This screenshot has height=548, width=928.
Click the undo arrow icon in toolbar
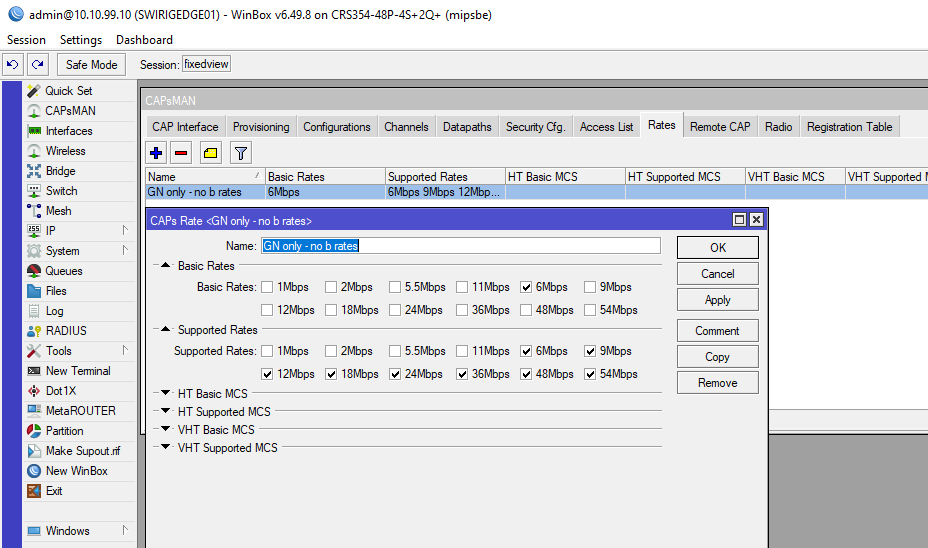(13, 64)
